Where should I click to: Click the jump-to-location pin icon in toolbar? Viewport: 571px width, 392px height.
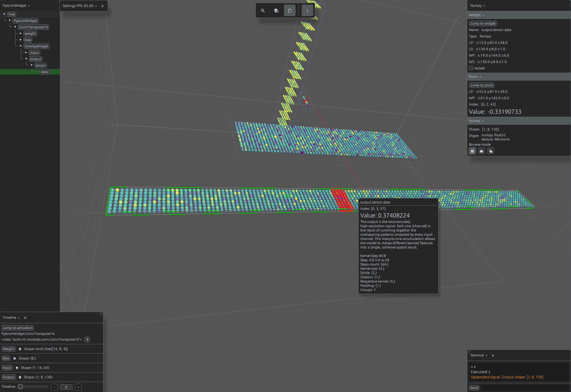[x=276, y=11]
